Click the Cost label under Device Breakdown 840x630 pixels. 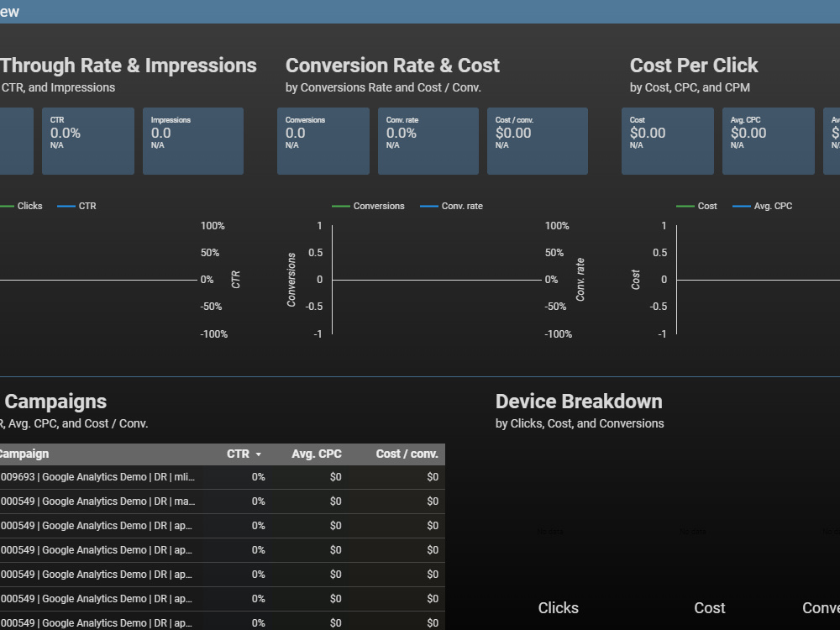tap(709, 607)
